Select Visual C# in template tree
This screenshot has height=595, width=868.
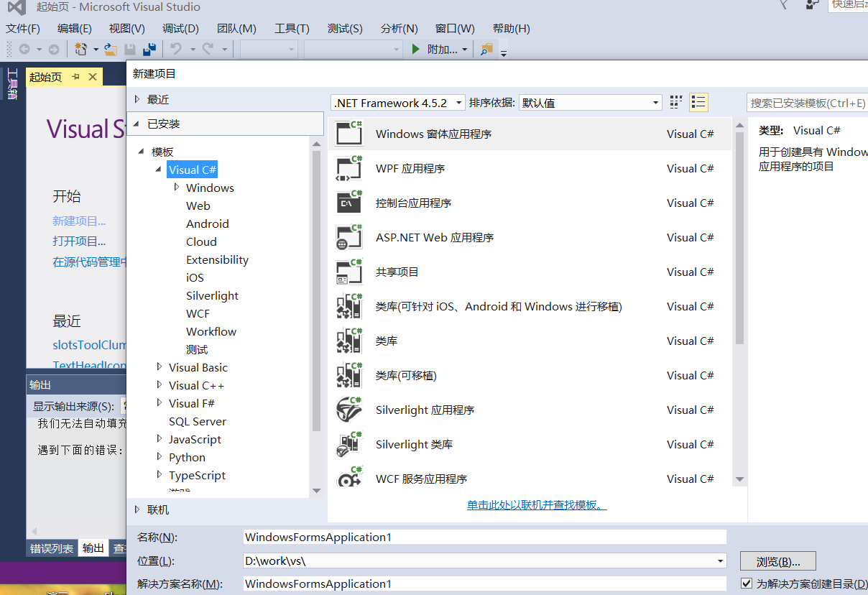pyautogui.click(x=193, y=170)
